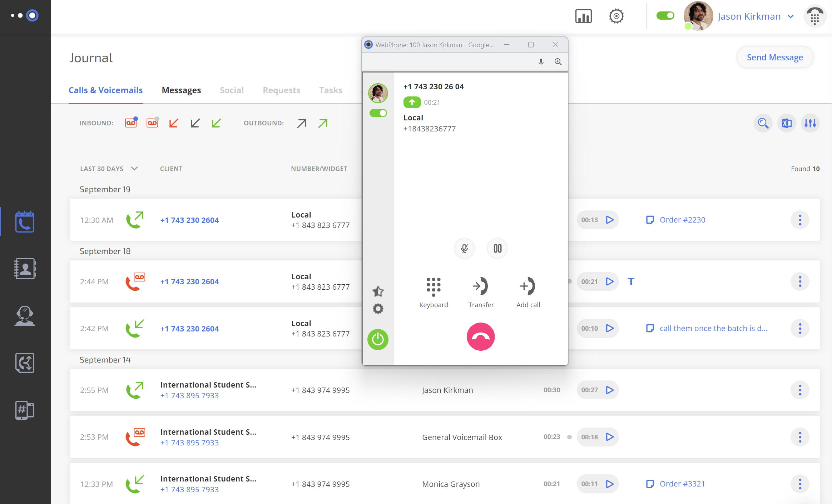Play the 00:13 call recording
Viewport: 832px width, 504px height.
[x=610, y=220]
